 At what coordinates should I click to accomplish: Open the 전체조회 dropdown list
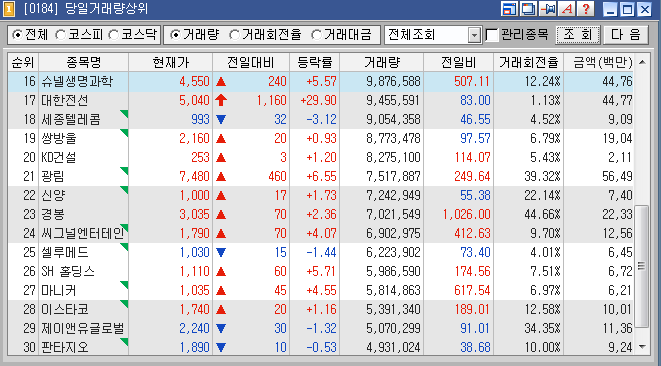tap(474, 35)
